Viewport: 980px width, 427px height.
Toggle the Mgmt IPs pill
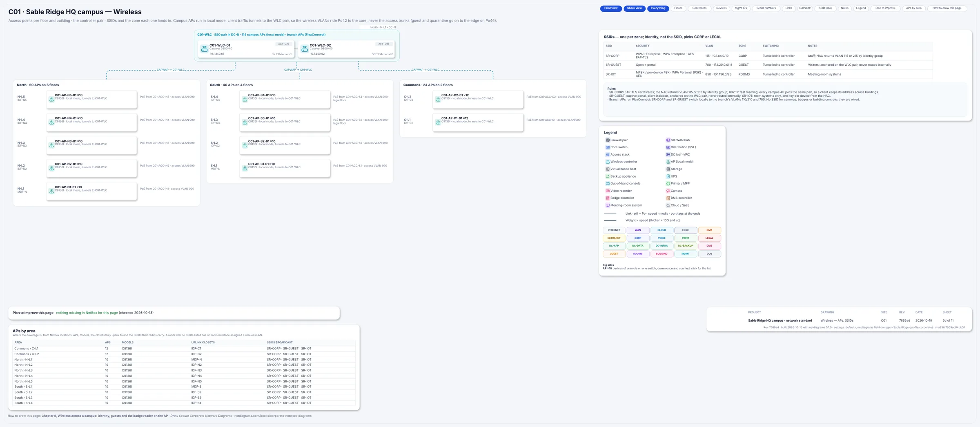[x=741, y=8]
